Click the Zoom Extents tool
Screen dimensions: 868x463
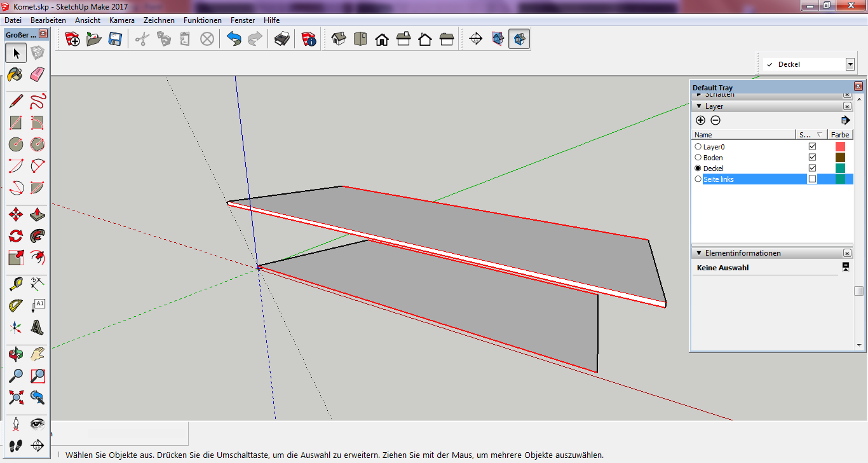[16, 398]
